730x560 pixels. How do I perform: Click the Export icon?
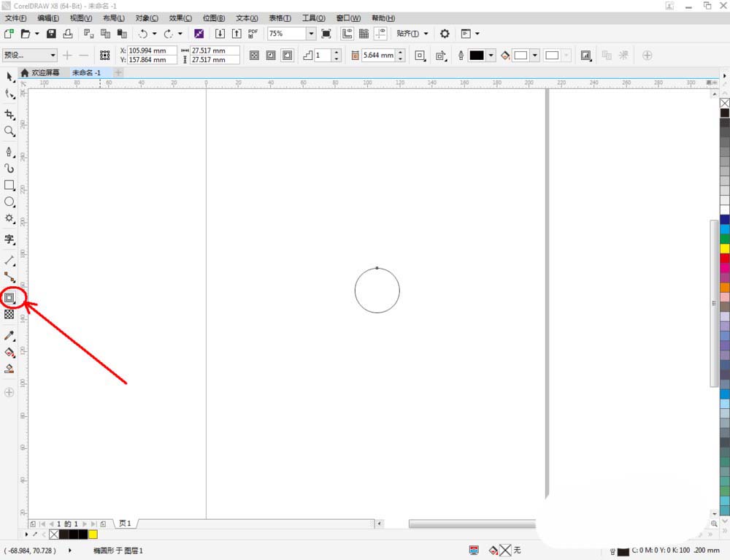click(x=237, y=34)
